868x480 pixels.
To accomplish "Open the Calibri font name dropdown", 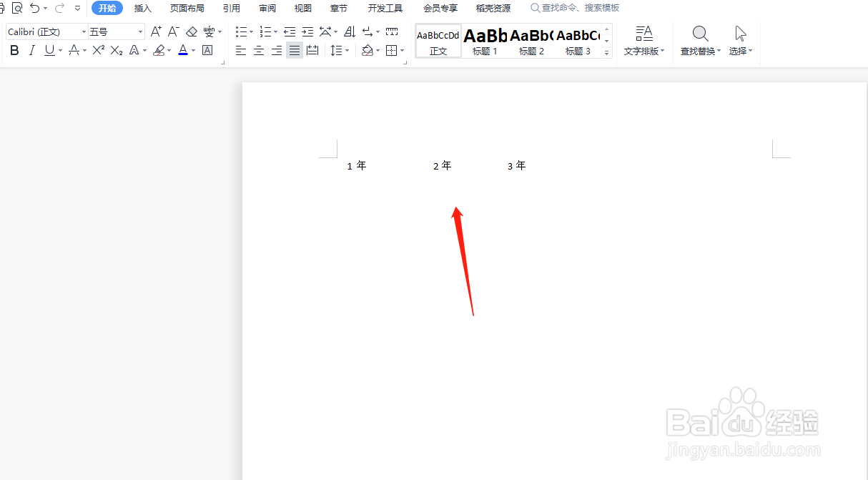I will (x=84, y=31).
